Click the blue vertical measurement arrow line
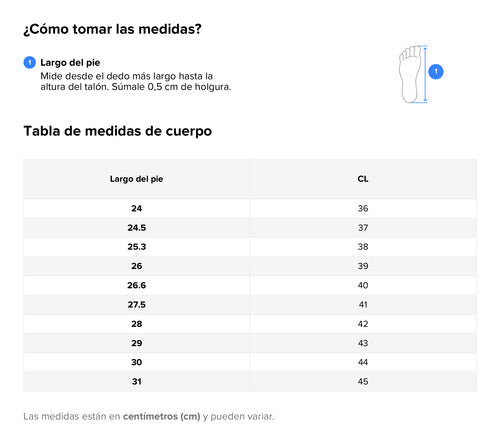This screenshot has width=500, height=445. [425, 74]
